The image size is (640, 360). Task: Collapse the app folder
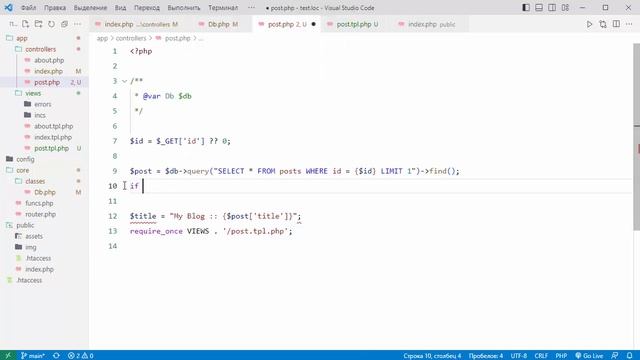click(x=22, y=38)
